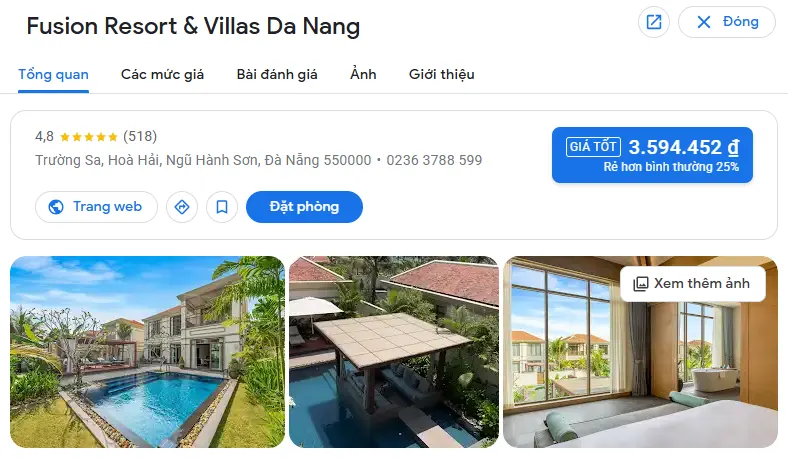Viewport: 788px width, 458px height.
Task: Open hotel page in new window icon
Action: [x=653, y=22]
